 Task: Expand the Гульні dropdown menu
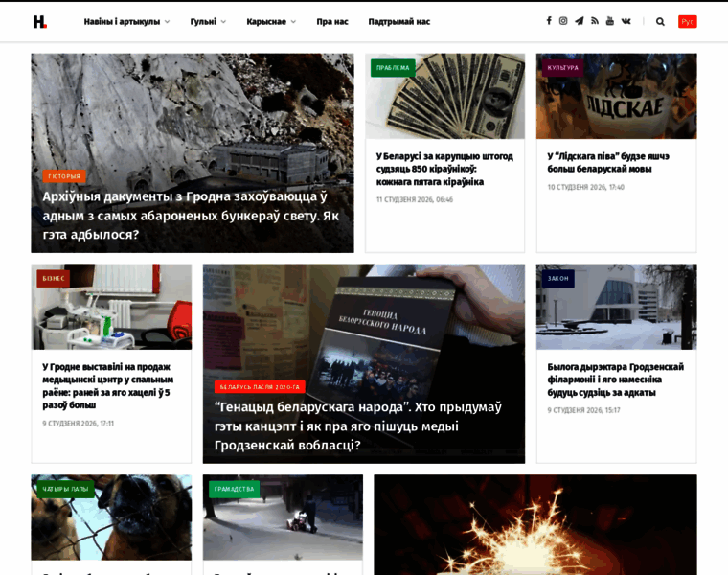tap(208, 21)
